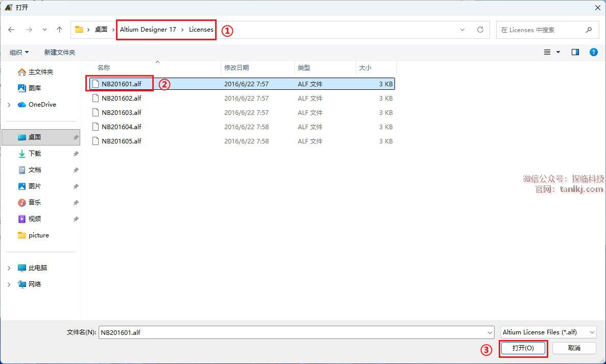Open help with the question mark icon
Screen dimensions: 606x364
[x=594, y=52]
